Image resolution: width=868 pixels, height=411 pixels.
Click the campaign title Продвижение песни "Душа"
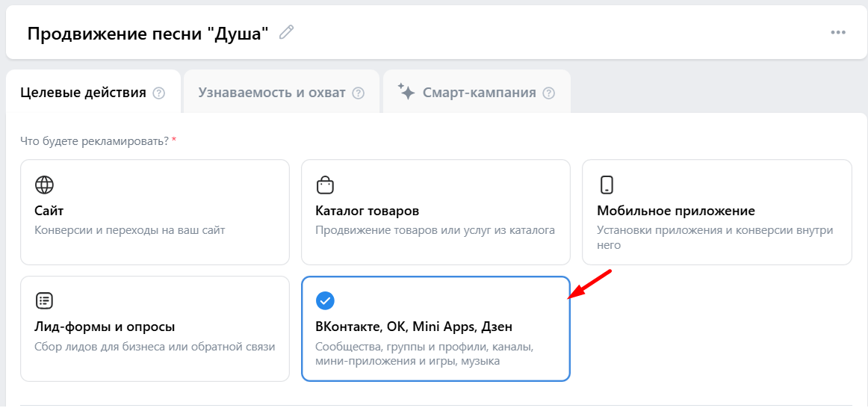(147, 34)
